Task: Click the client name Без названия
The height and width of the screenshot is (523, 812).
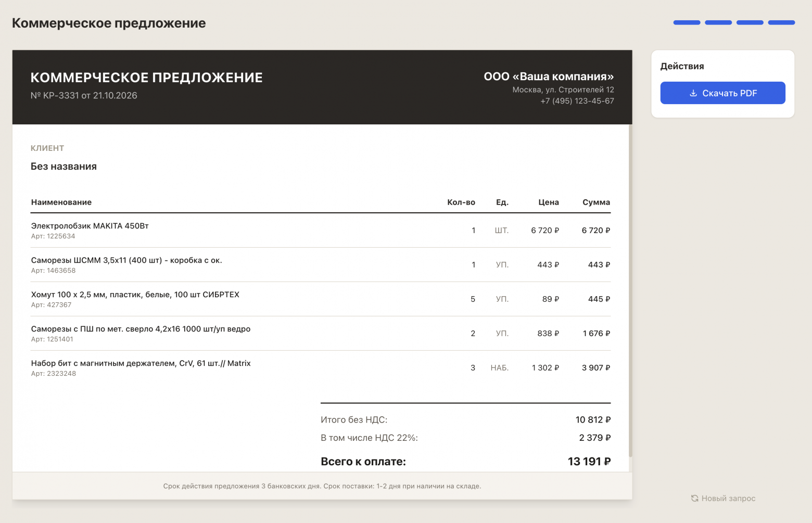Action: click(x=64, y=167)
